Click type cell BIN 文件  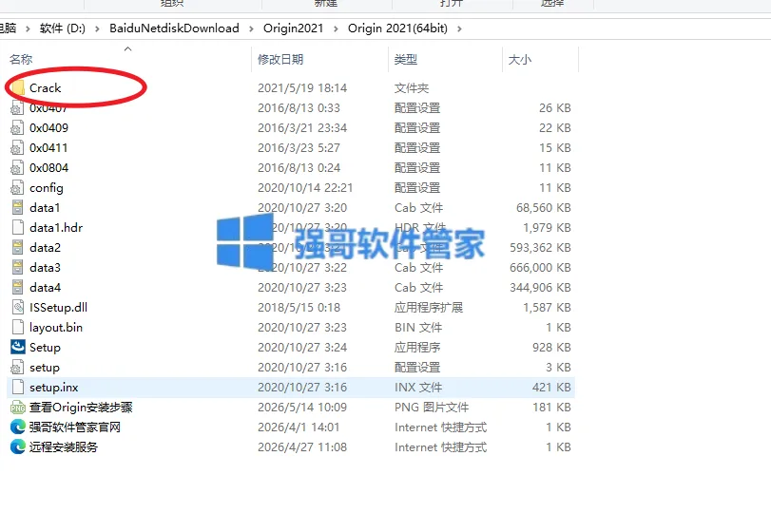418,328
